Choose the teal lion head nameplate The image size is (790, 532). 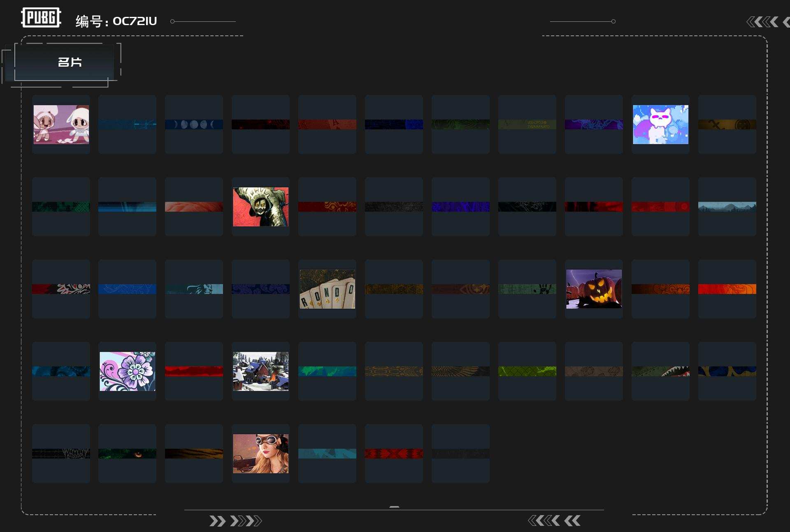194,289
